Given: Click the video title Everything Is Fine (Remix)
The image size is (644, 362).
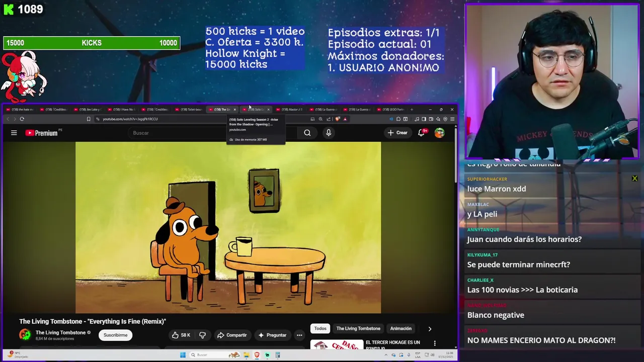Looking at the screenshot, I should (x=93, y=321).
